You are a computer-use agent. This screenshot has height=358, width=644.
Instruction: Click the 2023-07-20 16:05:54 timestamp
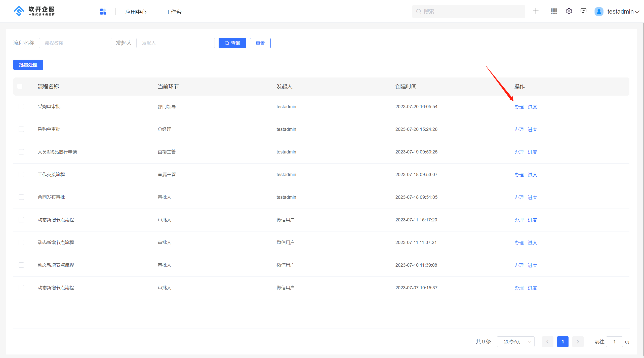click(x=416, y=107)
